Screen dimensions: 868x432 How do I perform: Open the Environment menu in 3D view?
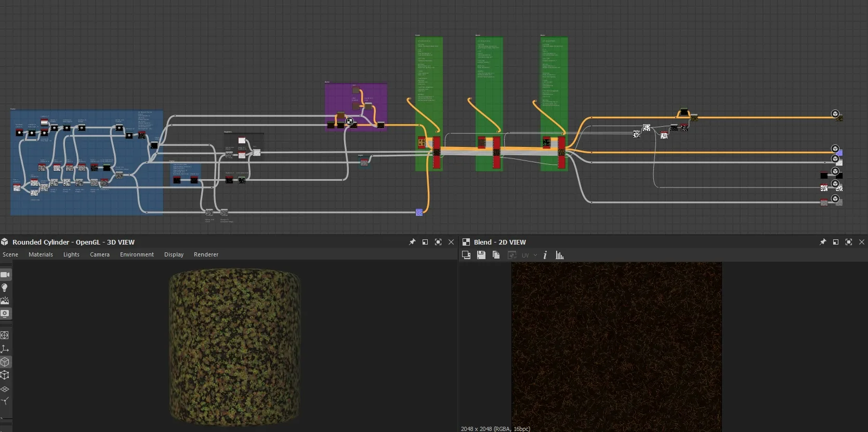pos(137,254)
